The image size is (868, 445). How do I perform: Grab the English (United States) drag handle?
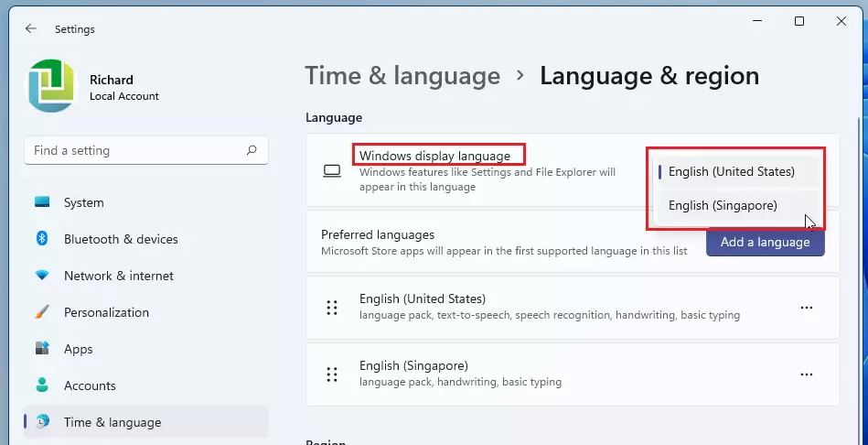click(x=332, y=308)
